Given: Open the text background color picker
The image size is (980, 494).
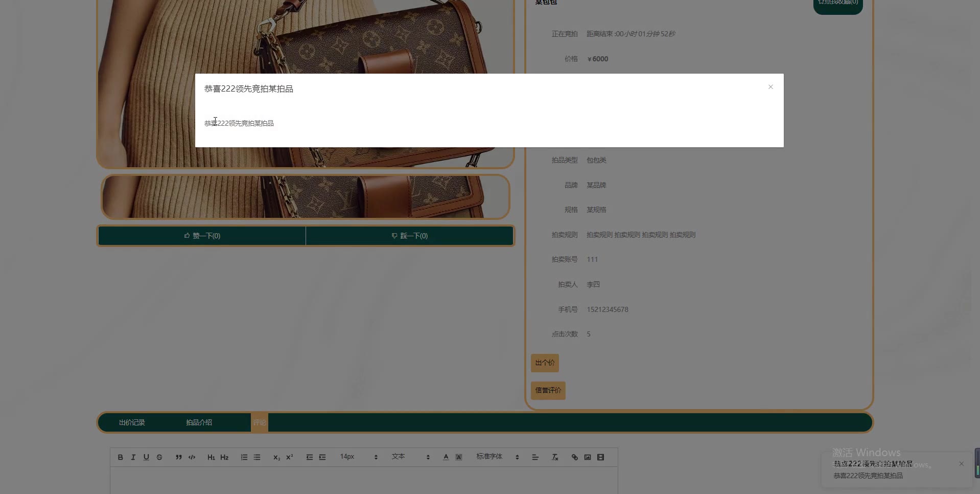Looking at the screenshot, I should point(459,457).
